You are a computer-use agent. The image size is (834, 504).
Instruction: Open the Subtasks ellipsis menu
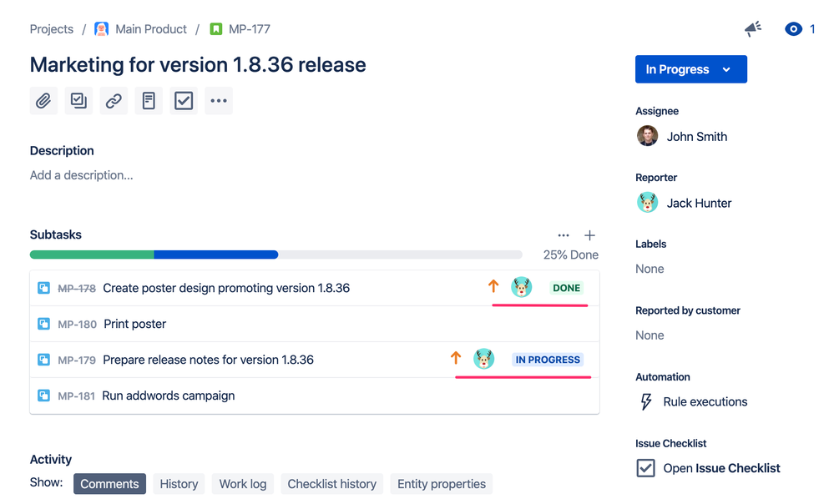564,234
